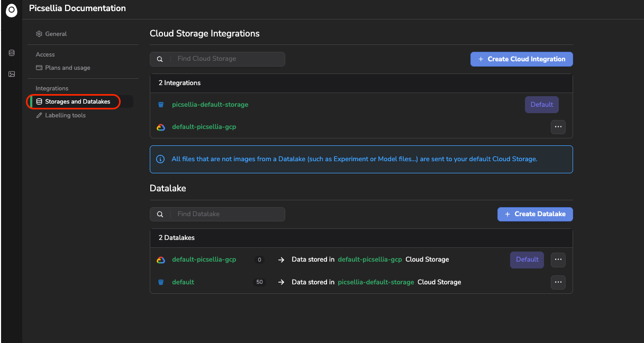644x343 pixels.
Task: Open the image icon in left rail
Action: click(x=12, y=74)
